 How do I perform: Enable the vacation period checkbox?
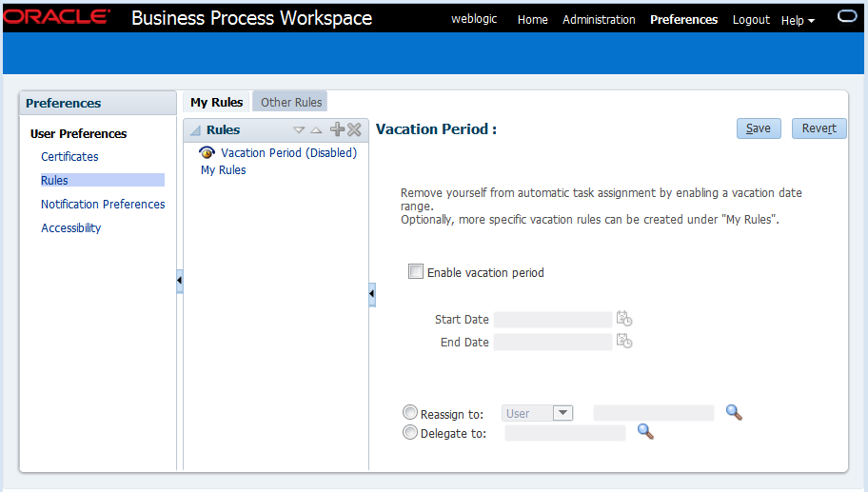[416, 272]
